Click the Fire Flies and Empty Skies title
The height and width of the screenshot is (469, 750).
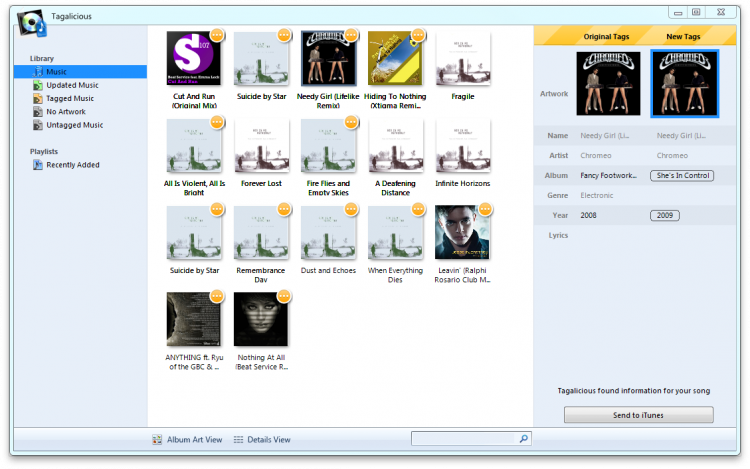328,188
